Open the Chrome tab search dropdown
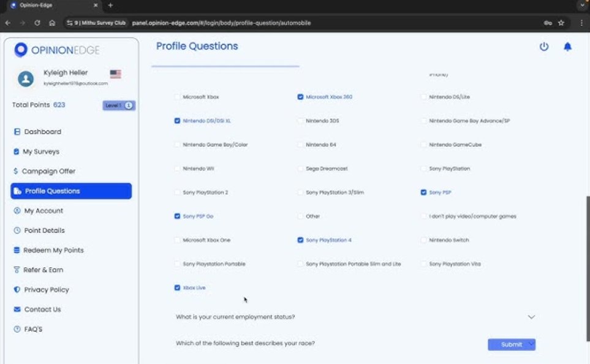The height and width of the screenshot is (364, 590). click(x=580, y=6)
